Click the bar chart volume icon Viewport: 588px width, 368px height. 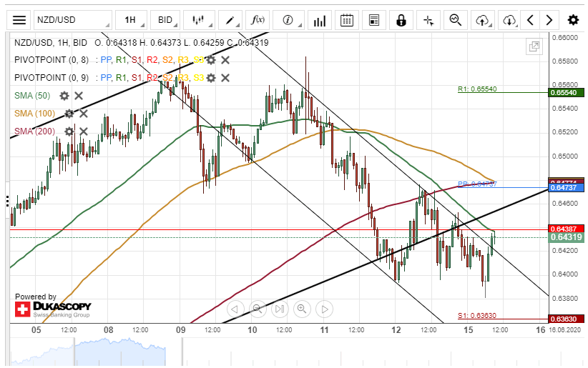tap(320, 20)
